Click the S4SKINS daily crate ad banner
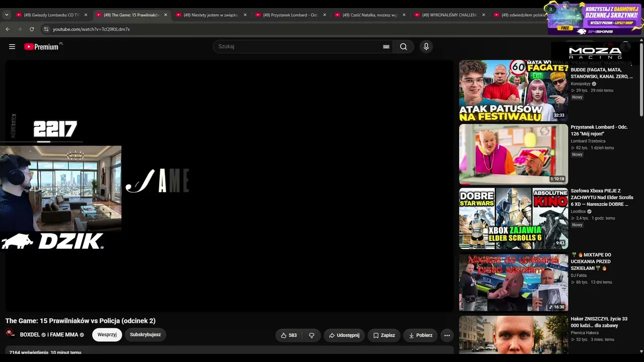The image size is (644, 362). [595, 19]
